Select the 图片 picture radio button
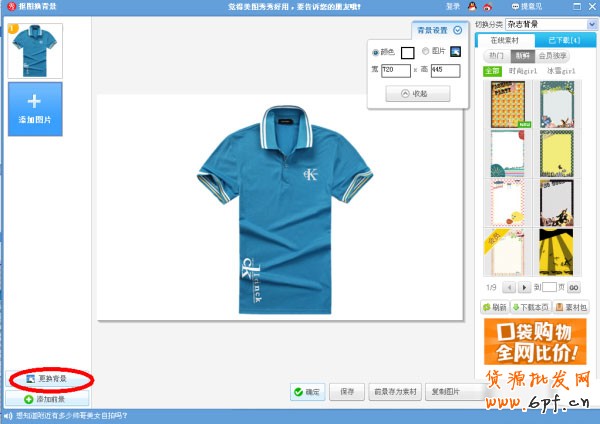The width and height of the screenshot is (600, 424). pos(425,52)
